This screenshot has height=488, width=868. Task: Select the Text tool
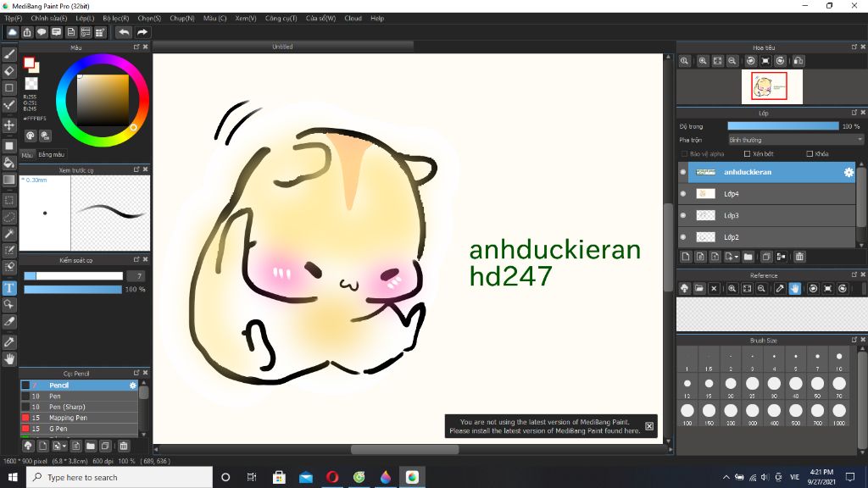(x=9, y=288)
